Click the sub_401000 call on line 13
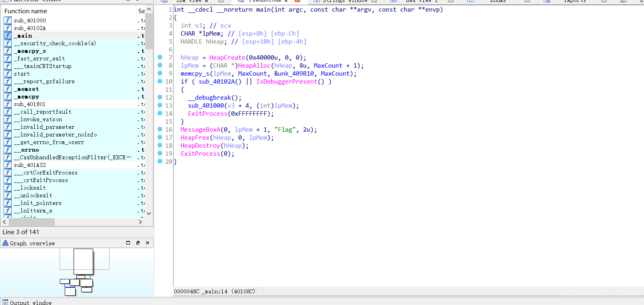The image size is (644, 305). 206,106
